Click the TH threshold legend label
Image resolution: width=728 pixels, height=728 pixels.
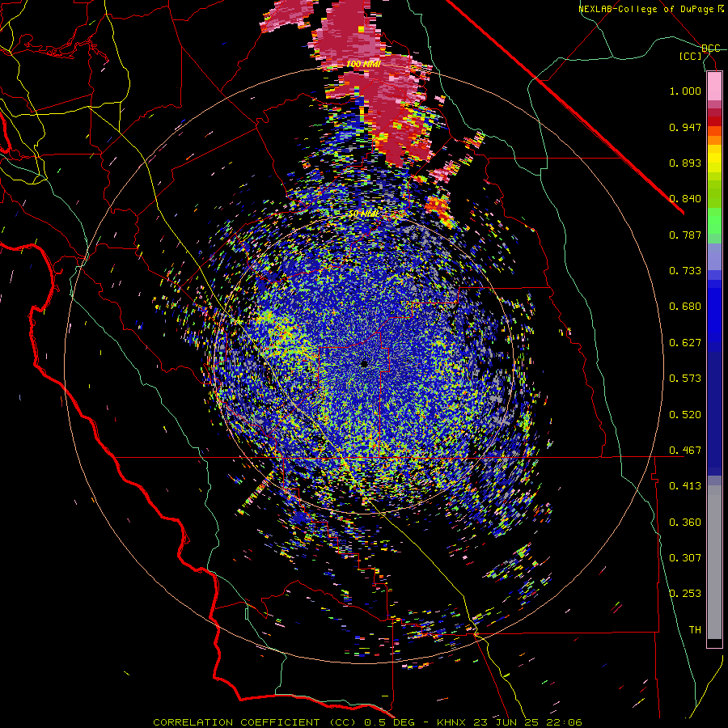tap(695, 630)
